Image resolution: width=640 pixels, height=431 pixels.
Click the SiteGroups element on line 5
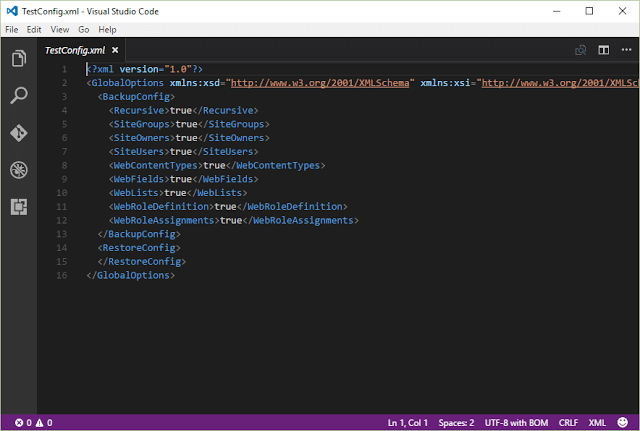click(189, 124)
